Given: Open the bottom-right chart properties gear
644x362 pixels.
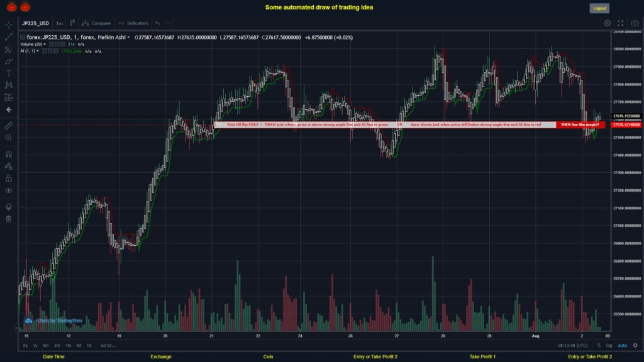Looking at the screenshot, I should pyautogui.click(x=635, y=346).
